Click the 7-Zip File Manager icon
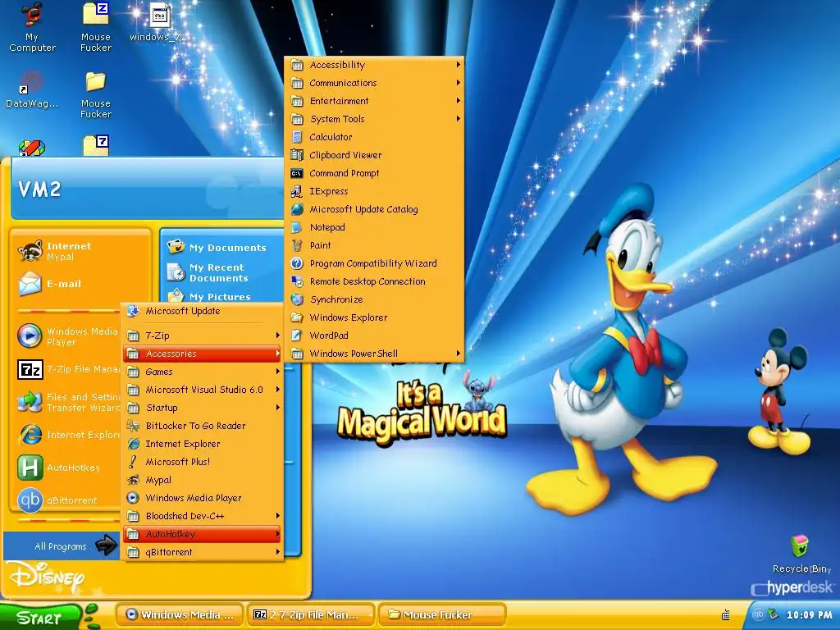Image resolution: width=840 pixels, height=630 pixels. (30, 369)
